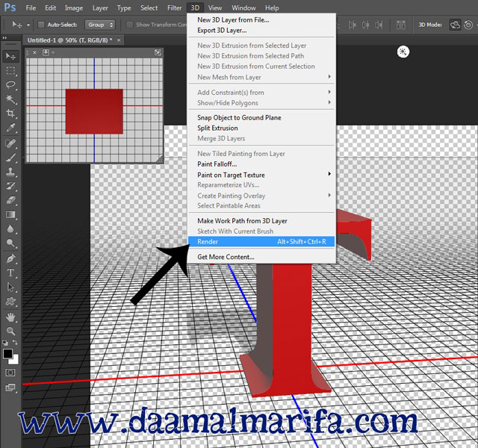Switch to the Untitled-1 document tab
478x448 pixels.
69,40
